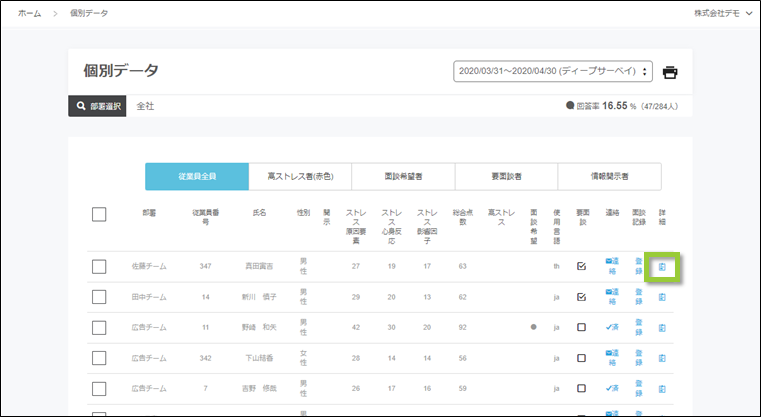
Task: Open detail icon for 下山睦香 row
Action: point(662,357)
